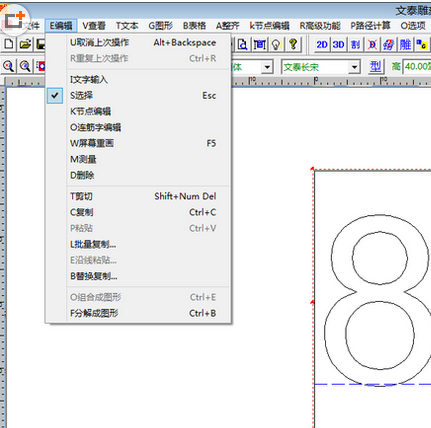This screenshot has width=431, height=428.
Task: Open the R高级功能 menu
Action: (x=320, y=26)
